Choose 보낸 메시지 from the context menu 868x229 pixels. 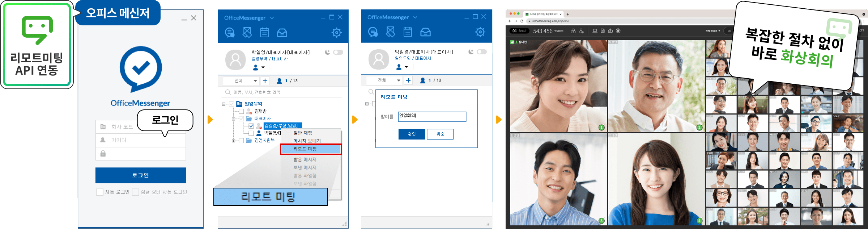(311, 167)
